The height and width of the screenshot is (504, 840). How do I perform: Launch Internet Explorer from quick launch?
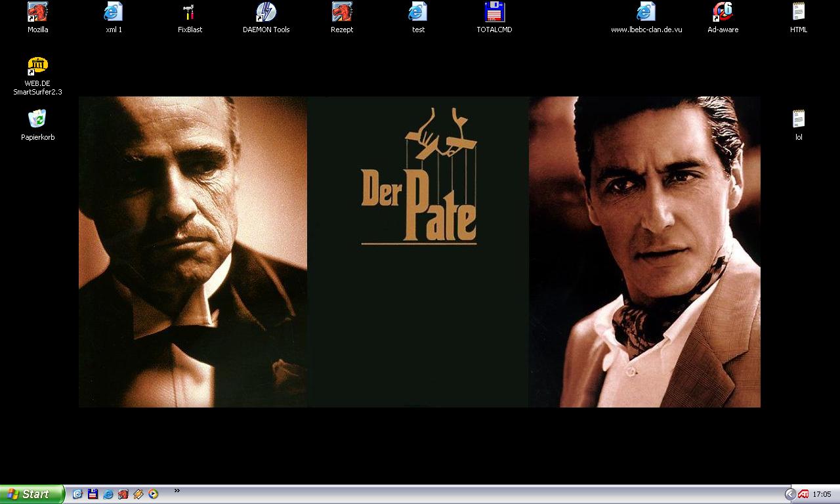(108, 494)
